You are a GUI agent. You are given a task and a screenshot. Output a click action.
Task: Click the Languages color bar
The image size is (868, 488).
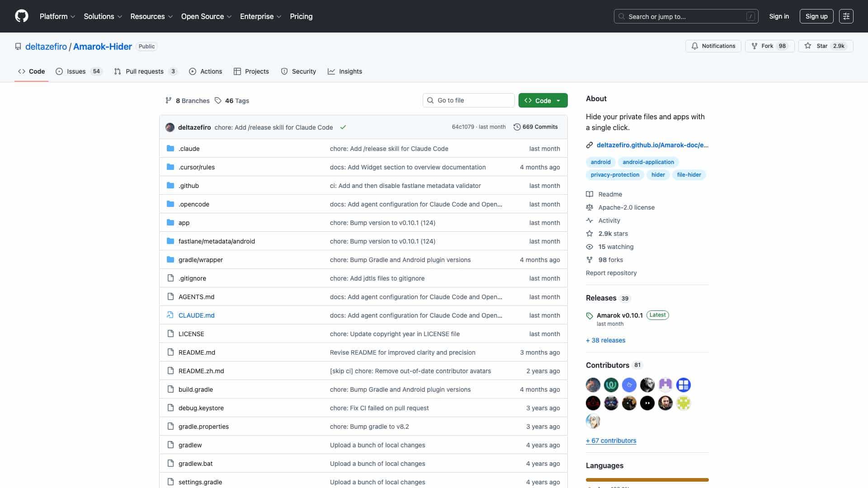[647, 480]
